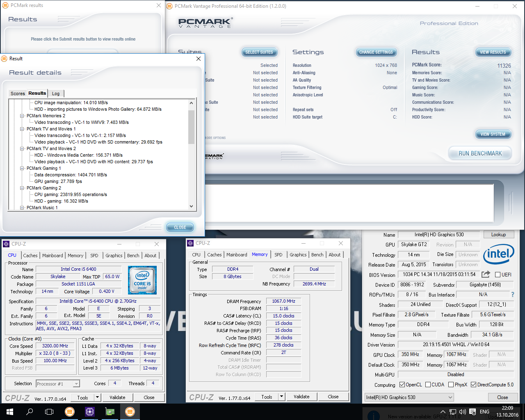Image resolution: width=525 pixels, height=420 pixels.
Task: Open the Windows Start menu
Action: point(10,412)
